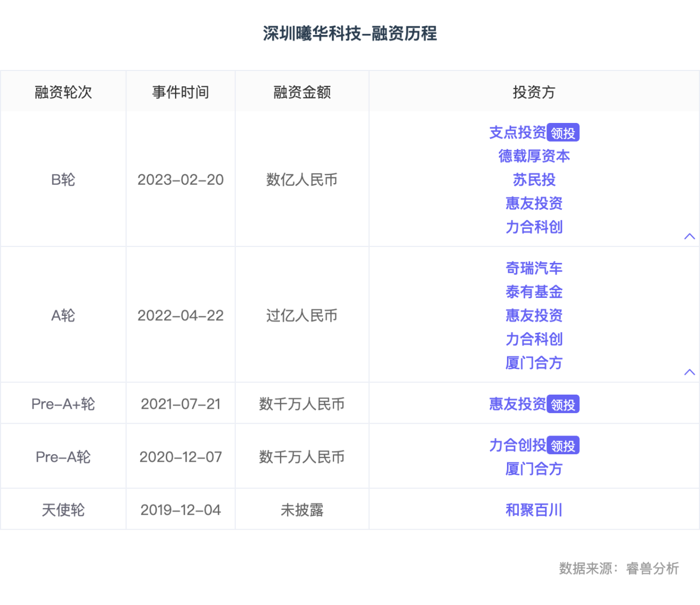Select the A轮 round cell
The image size is (700, 605).
(x=63, y=315)
